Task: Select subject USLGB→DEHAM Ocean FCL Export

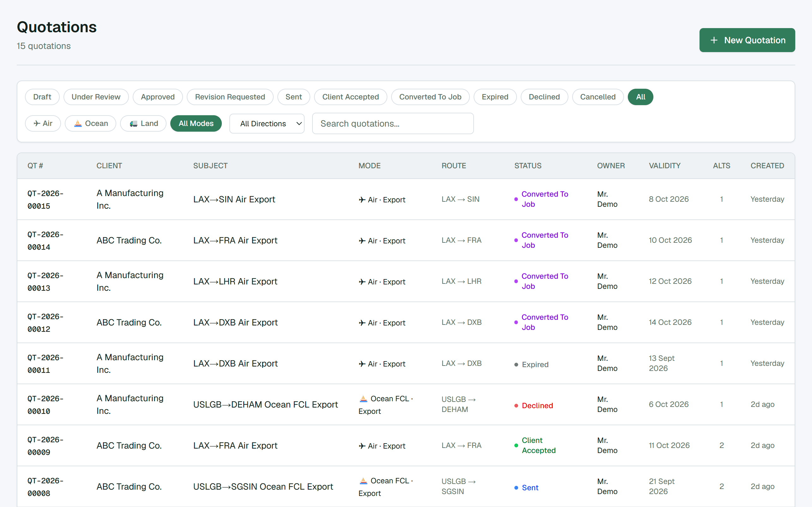Action: click(x=265, y=404)
